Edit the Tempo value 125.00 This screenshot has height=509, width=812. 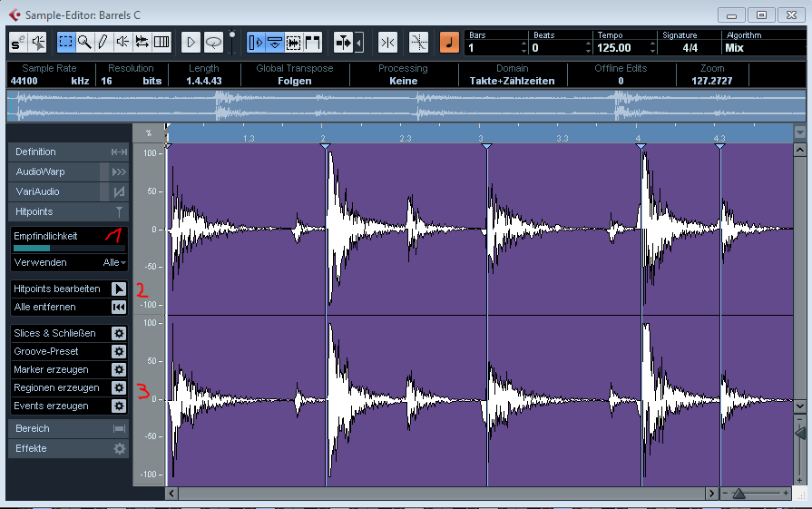click(615, 48)
